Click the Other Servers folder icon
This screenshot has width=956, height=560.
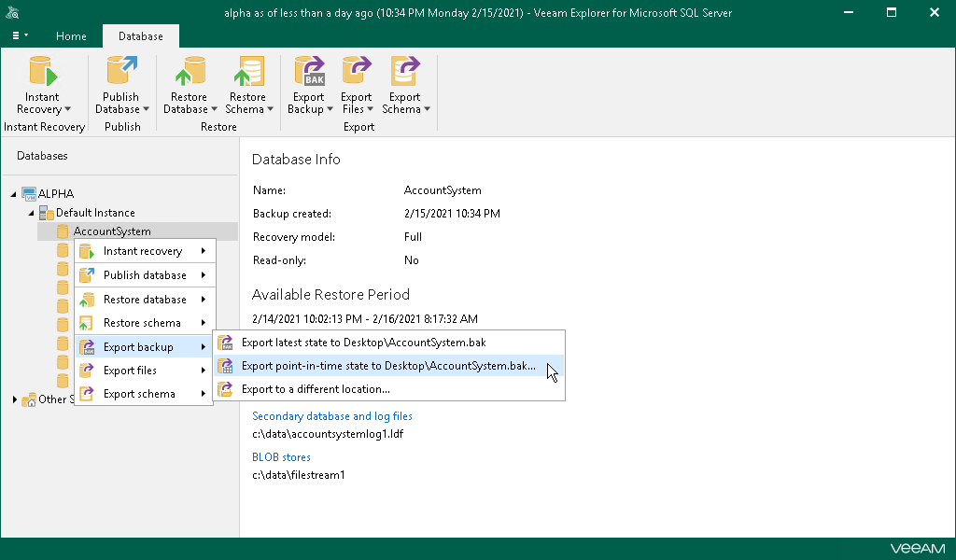tap(29, 399)
